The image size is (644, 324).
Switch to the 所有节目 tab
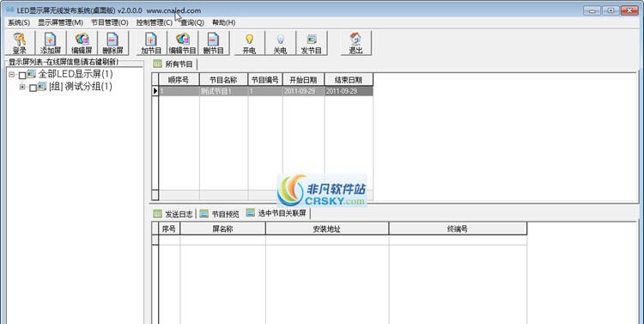[174, 64]
